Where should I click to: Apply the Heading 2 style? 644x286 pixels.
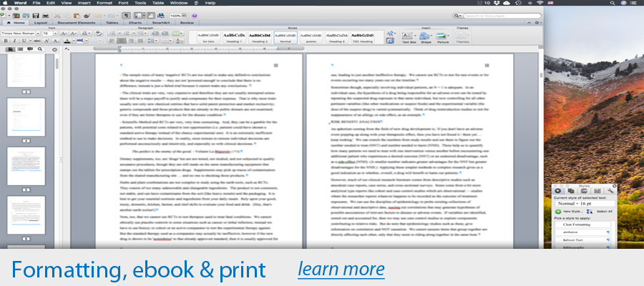pyautogui.click(x=260, y=36)
